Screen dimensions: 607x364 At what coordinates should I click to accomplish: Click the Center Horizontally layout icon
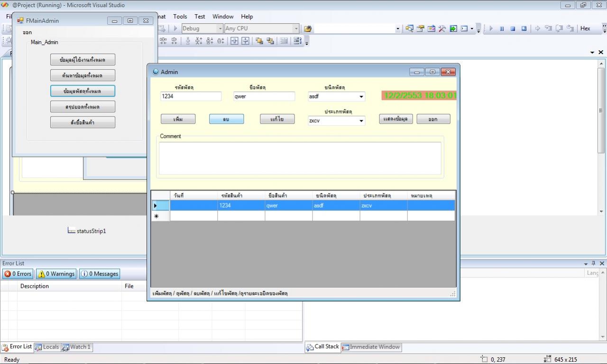coord(234,41)
